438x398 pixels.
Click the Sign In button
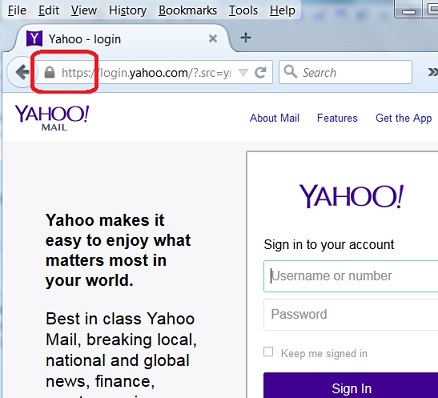[351, 385]
